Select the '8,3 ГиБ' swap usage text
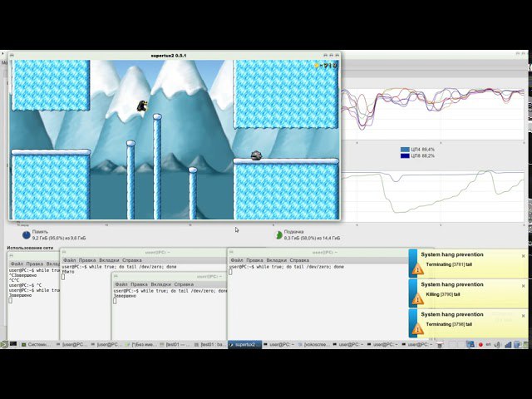The width and height of the screenshot is (532, 399). [292, 239]
